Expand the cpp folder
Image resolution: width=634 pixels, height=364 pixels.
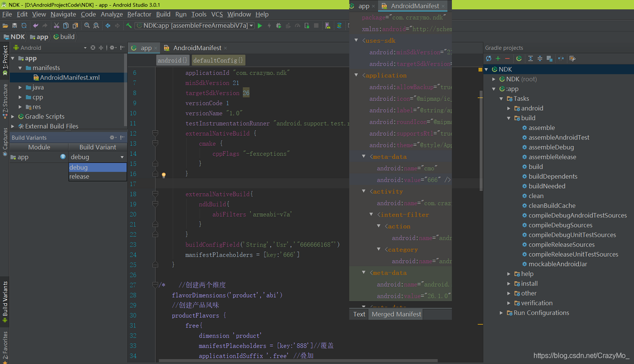[20, 97]
